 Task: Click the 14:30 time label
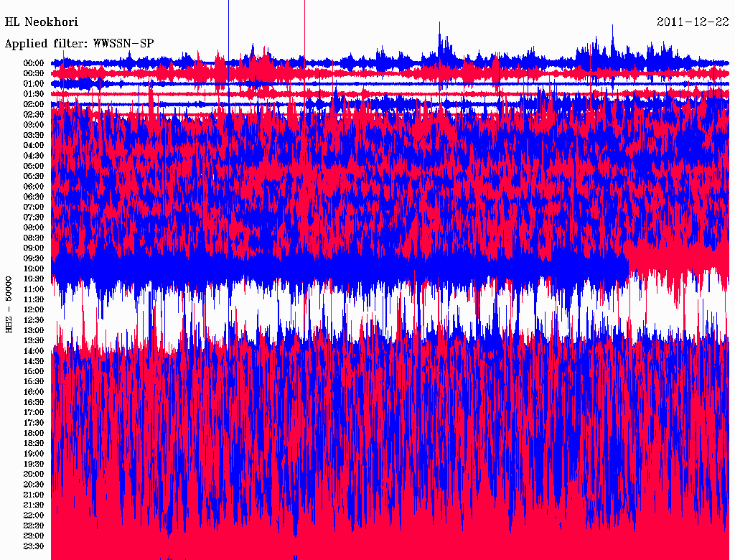[34, 361]
